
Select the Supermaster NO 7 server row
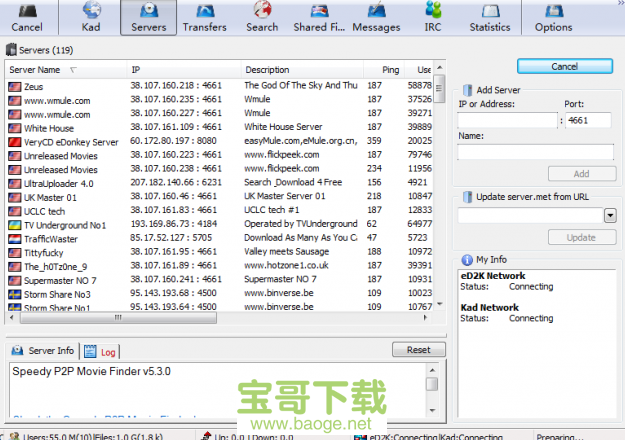[x=220, y=280]
